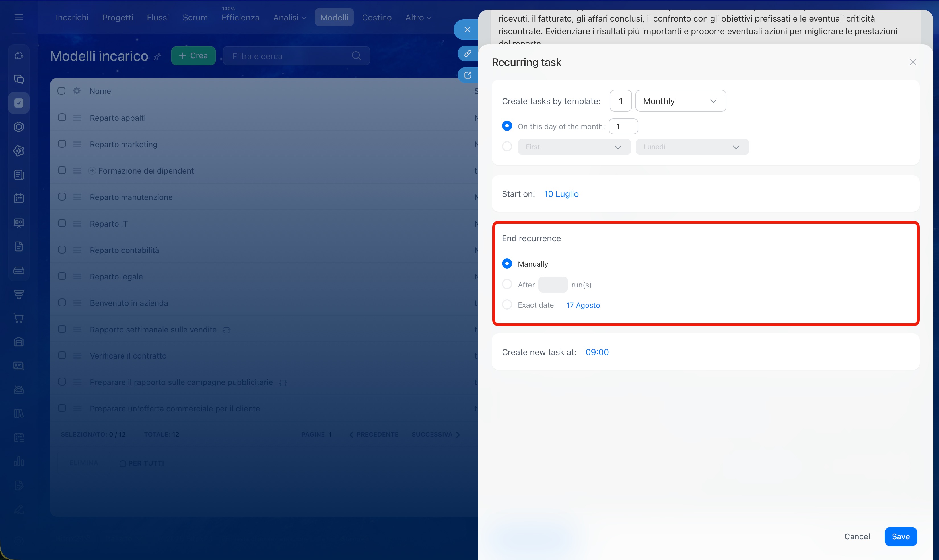Open row menu for Reparto IT
Image resolution: width=939 pixels, height=560 pixels.
pyautogui.click(x=77, y=223)
